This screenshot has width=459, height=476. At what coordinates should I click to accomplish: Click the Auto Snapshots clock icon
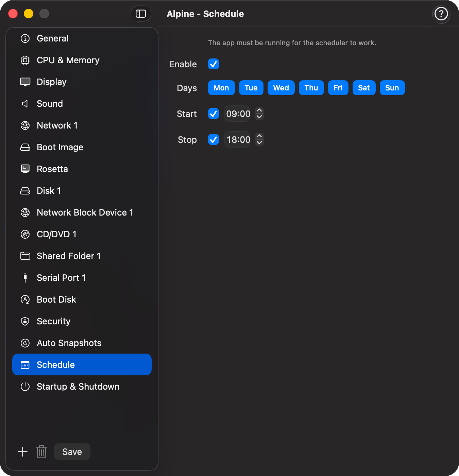point(25,343)
